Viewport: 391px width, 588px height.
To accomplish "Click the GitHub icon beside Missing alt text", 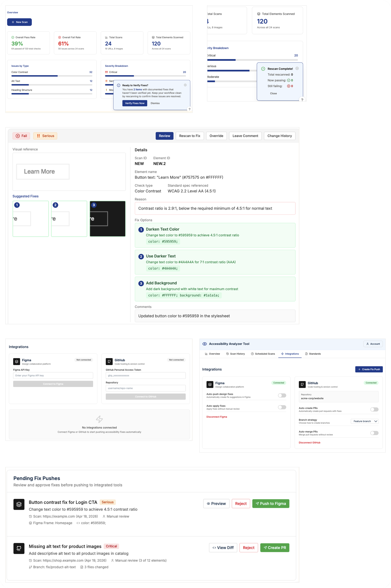I will 19,548.
